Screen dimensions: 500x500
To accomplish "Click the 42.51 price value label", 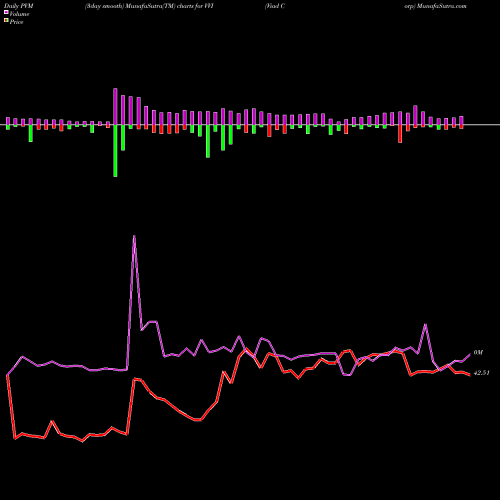I will (482, 373).
